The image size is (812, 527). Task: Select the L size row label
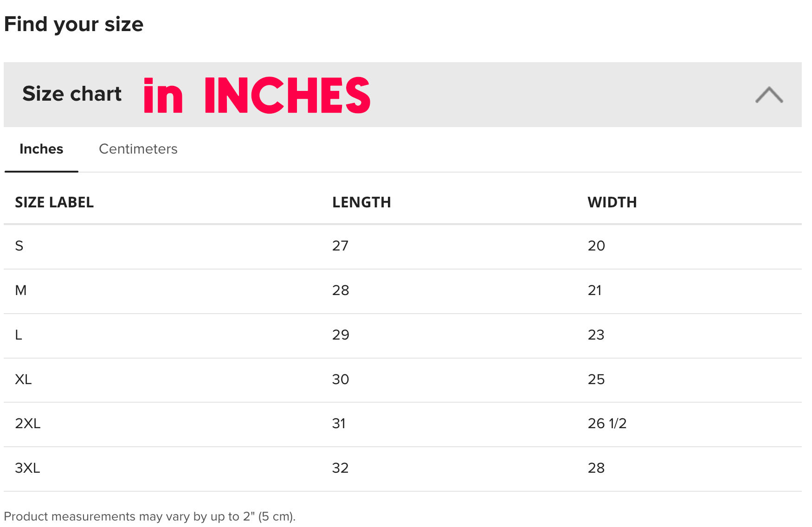(x=19, y=335)
